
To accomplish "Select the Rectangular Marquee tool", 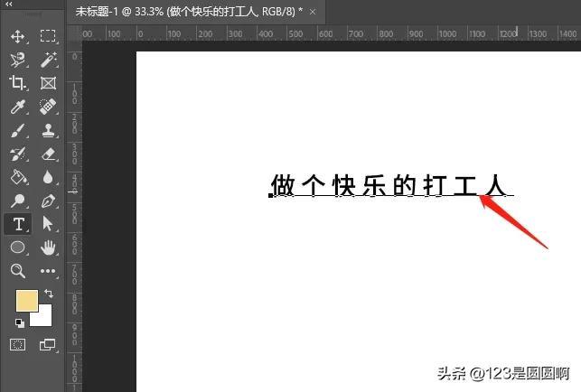I will (x=48, y=35).
